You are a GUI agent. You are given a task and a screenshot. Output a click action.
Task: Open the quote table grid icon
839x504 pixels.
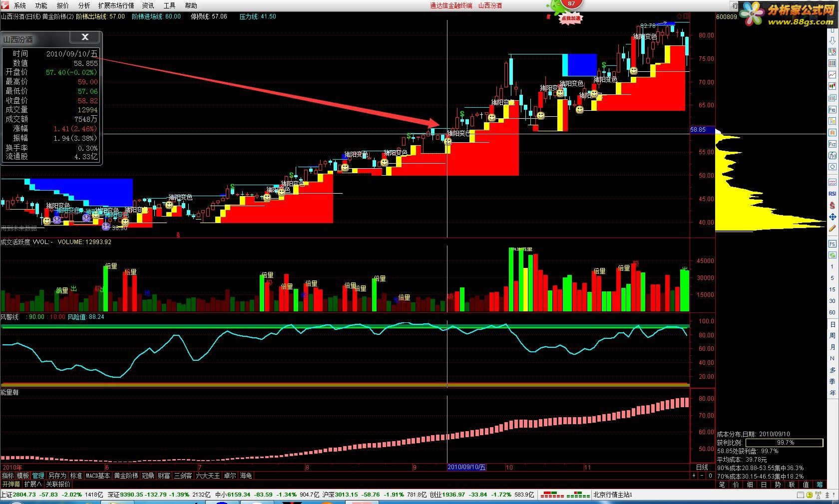[x=833, y=63]
